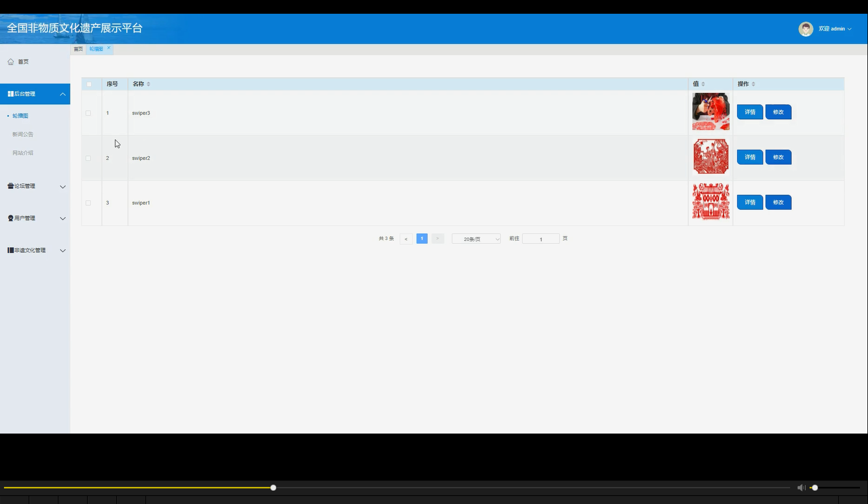
Task: Click the admin user avatar
Action: [x=806, y=29]
